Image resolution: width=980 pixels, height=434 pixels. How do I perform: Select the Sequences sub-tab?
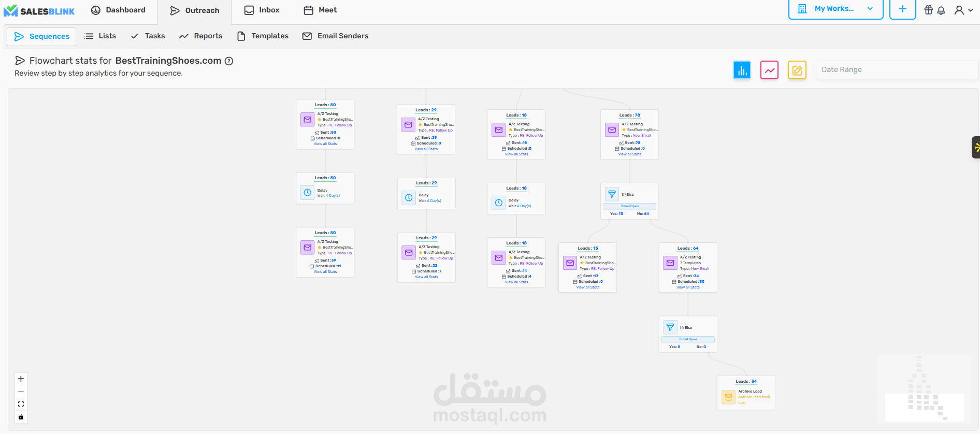pyautogui.click(x=41, y=36)
